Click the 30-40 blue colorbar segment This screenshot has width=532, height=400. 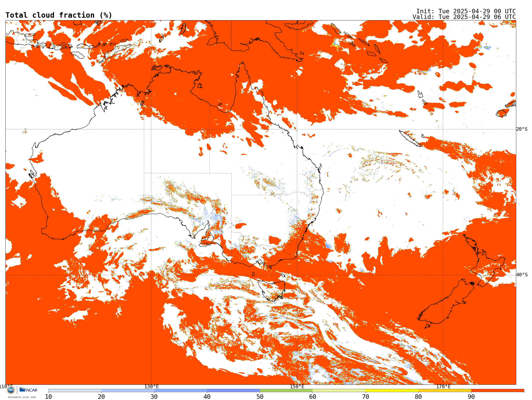(181, 391)
